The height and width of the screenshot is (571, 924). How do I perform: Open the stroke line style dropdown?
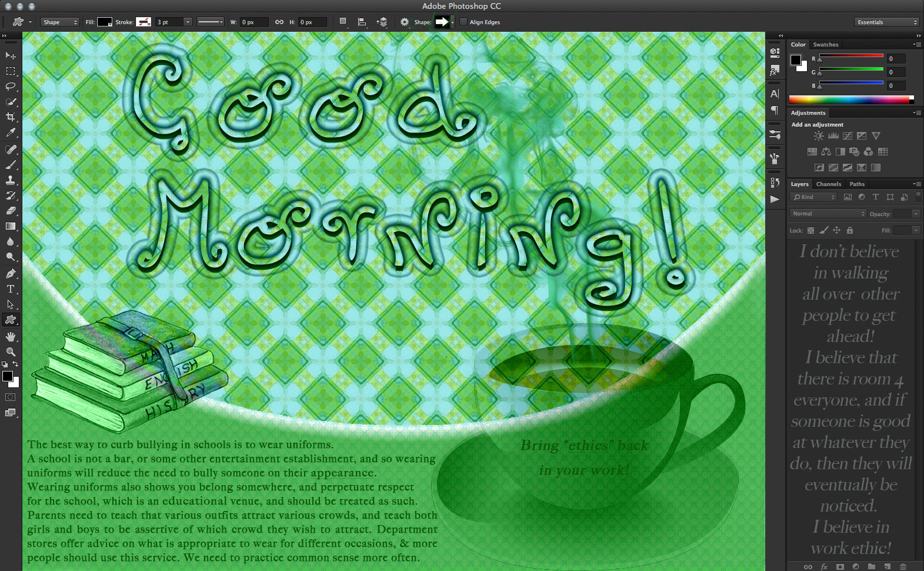coord(211,22)
